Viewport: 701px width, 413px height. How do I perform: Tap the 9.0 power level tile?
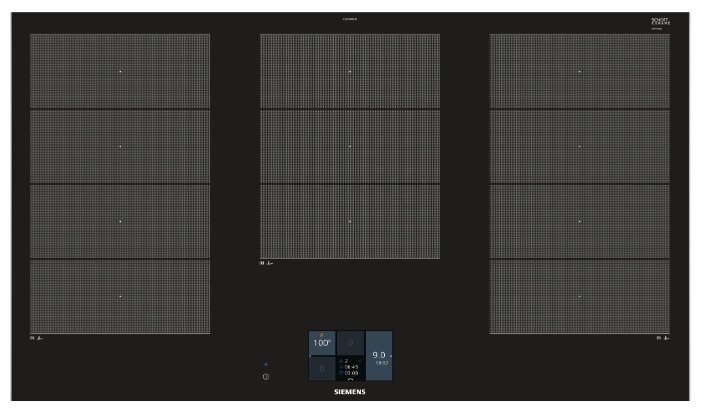[379, 357]
